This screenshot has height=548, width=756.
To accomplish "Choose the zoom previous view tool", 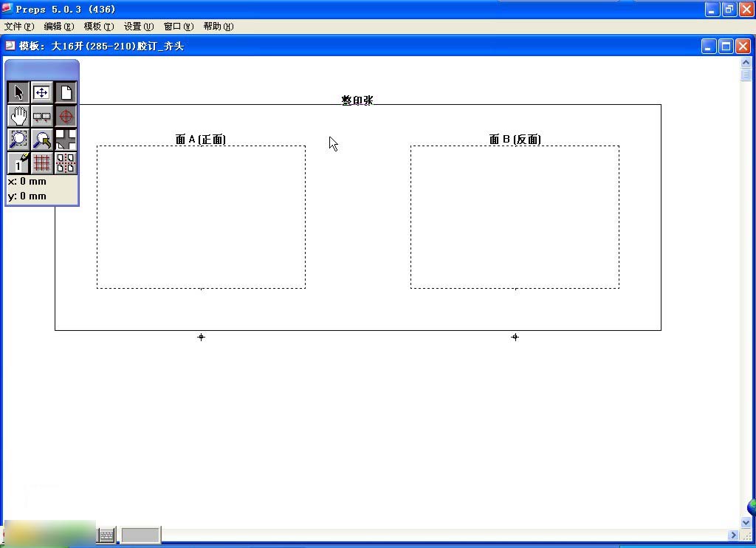I will 42,140.
